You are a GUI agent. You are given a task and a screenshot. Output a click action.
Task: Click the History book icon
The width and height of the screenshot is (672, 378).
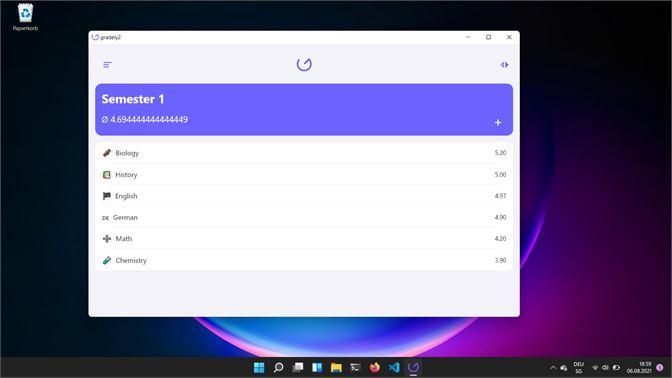(107, 174)
